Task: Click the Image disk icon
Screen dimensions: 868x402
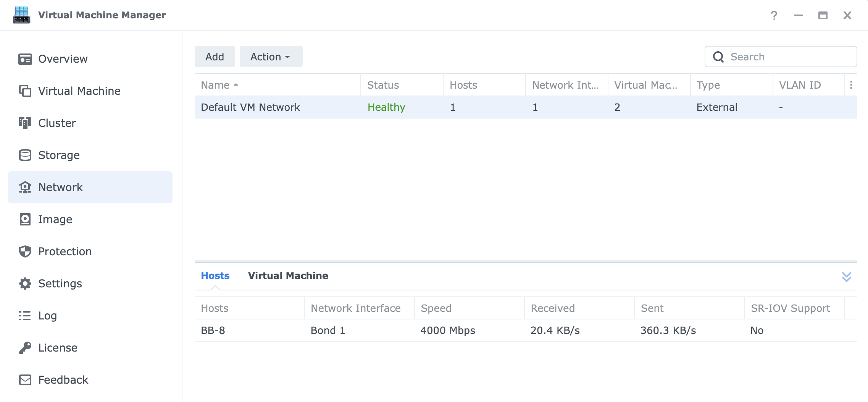Action: [x=25, y=219]
